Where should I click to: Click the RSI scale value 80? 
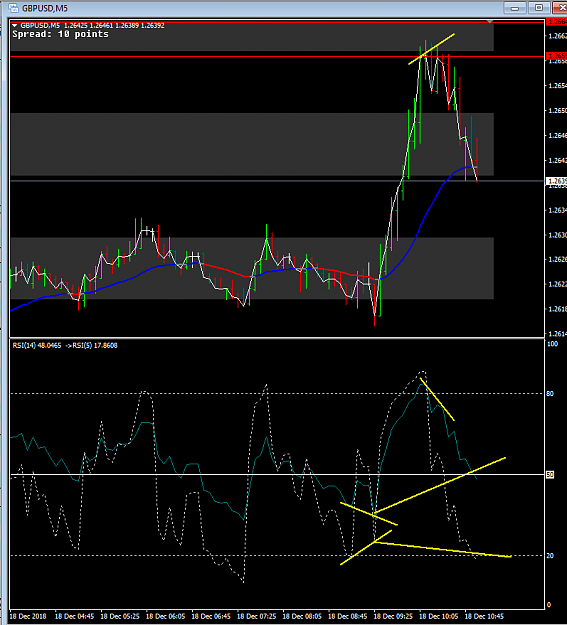coord(550,393)
